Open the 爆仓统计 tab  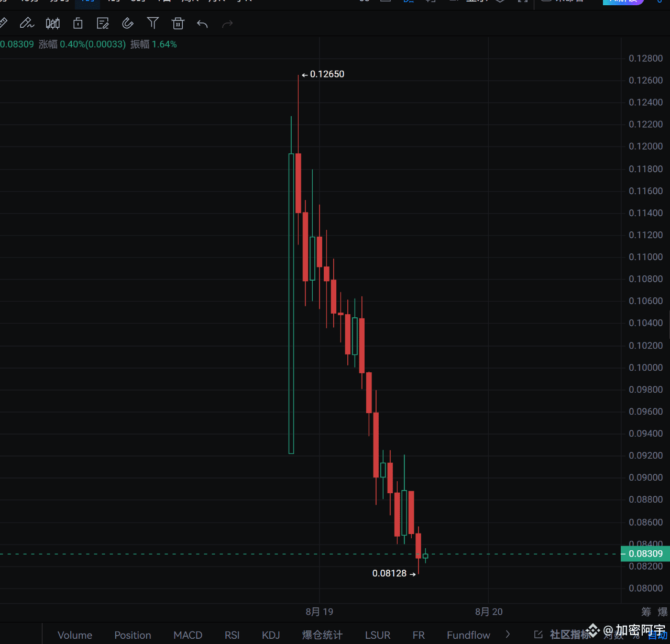pyautogui.click(x=322, y=635)
